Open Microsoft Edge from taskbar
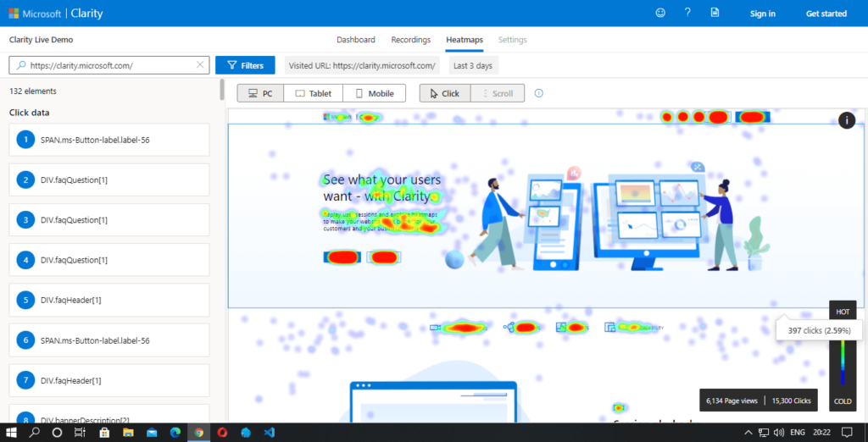Screen dimensions: 868x442 175,432
